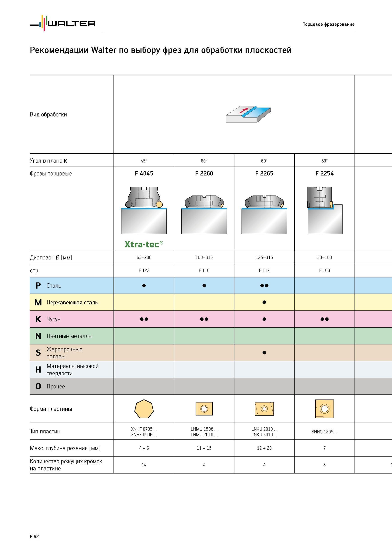
Task: Click the K material group letter
Action: point(38,319)
